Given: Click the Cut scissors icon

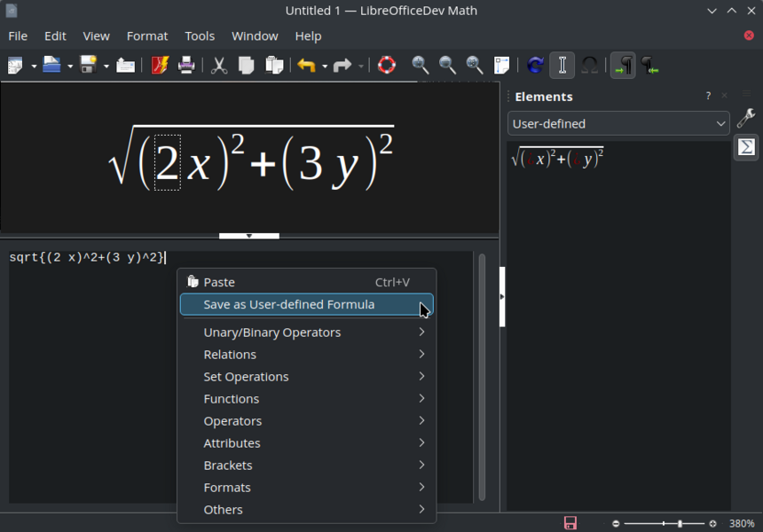Looking at the screenshot, I should coord(219,66).
